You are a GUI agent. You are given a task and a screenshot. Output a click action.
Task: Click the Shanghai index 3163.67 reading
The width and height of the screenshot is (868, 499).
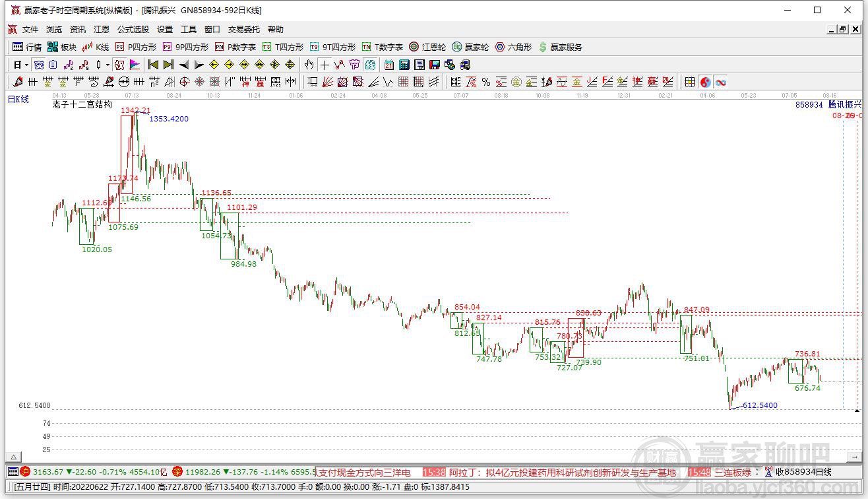pos(48,472)
